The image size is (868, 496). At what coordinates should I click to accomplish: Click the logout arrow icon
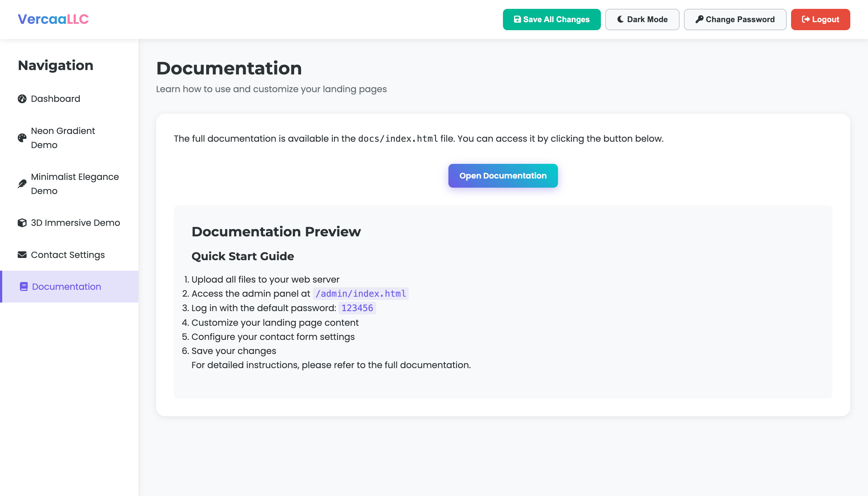pos(806,19)
